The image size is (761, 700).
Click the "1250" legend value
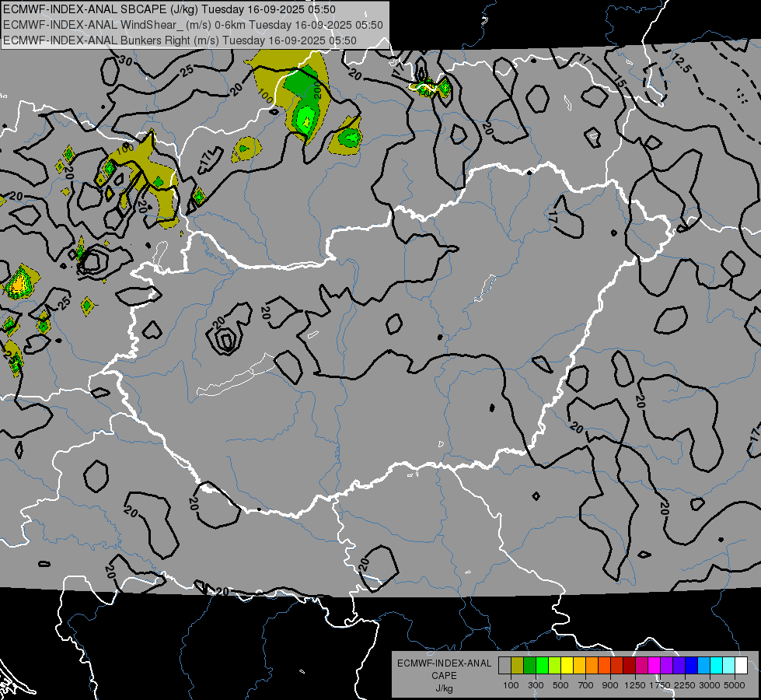[635, 685]
